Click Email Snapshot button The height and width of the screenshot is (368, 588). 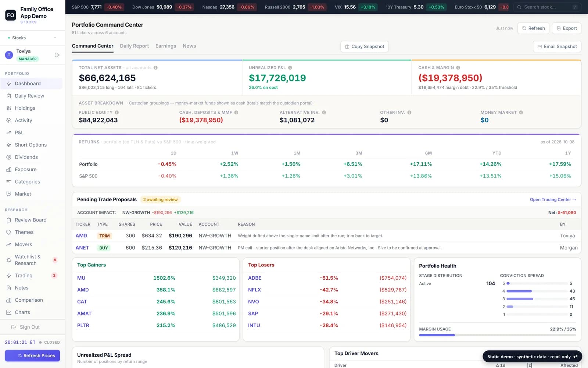pyautogui.click(x=557, y=46)
